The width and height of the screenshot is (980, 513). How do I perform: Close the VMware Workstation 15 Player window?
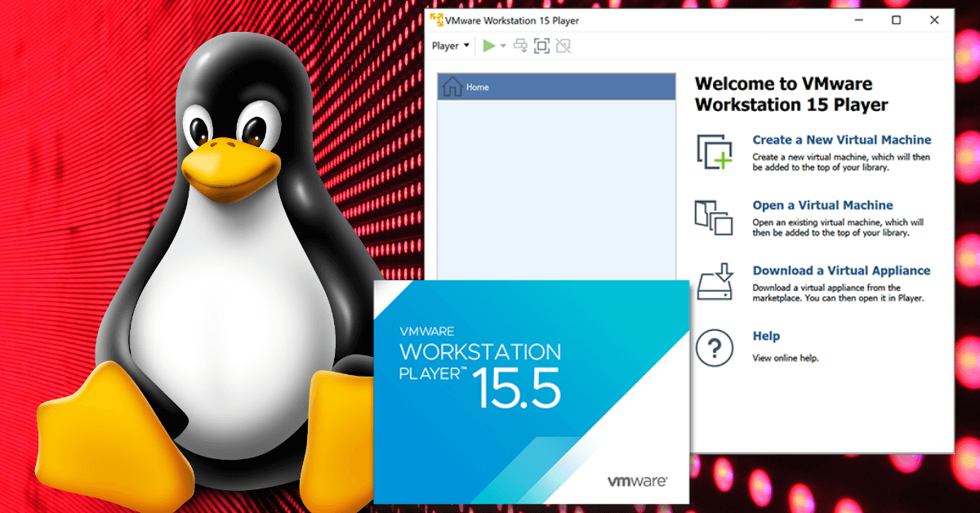tap(934, 20)
